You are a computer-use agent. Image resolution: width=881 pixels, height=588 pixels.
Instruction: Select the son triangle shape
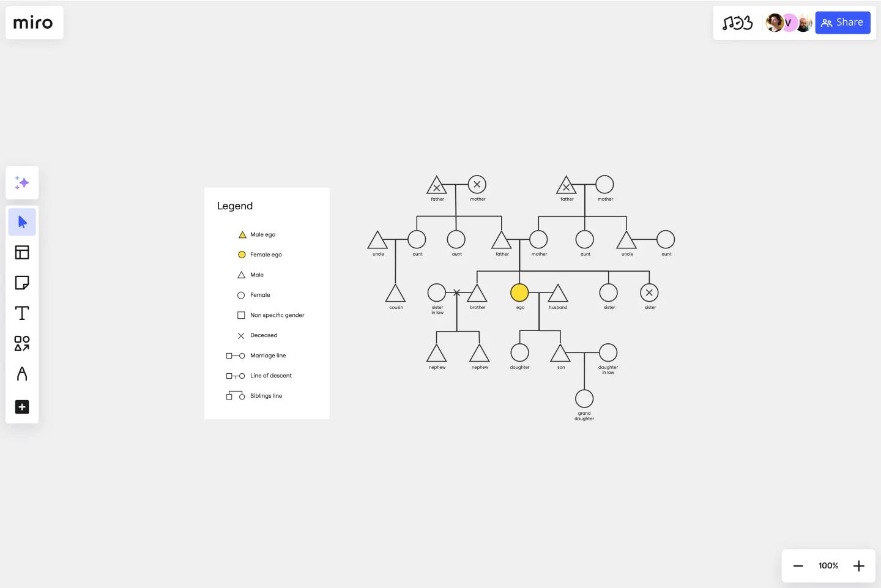pos(560,353)
